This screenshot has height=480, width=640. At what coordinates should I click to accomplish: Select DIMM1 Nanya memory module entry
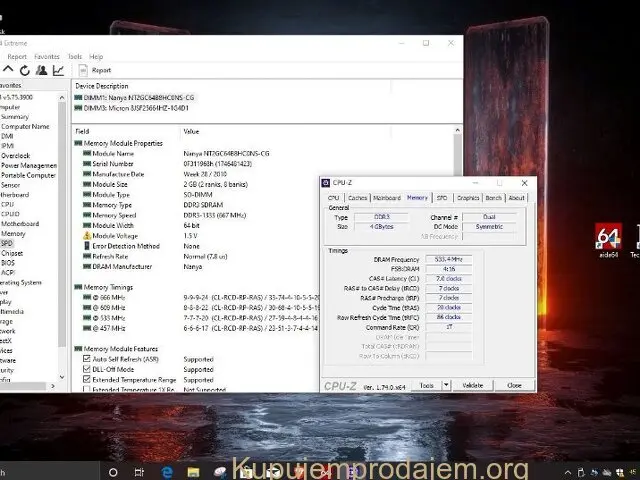[125, 98]
